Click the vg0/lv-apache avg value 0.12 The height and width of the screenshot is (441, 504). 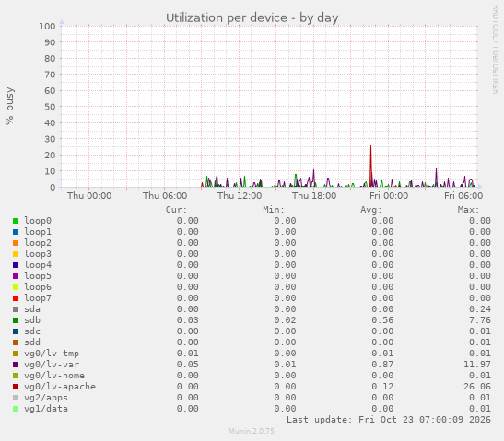[x=382, y=387]
